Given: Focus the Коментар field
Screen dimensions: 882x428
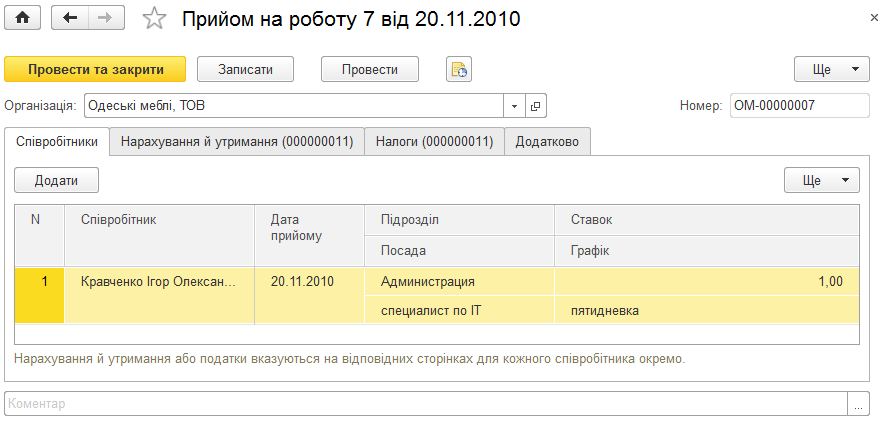Looking at the screenshot, I should [426, 404].
